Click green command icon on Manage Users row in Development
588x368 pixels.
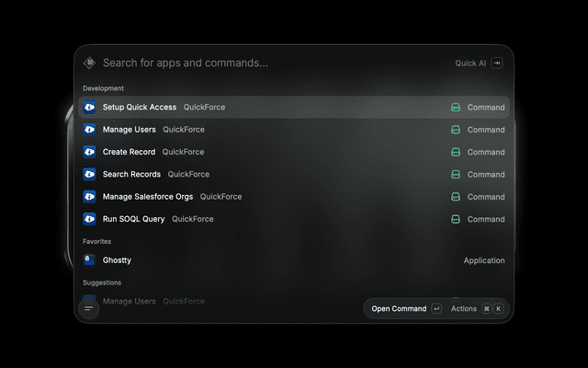click(x=456, y=130)
